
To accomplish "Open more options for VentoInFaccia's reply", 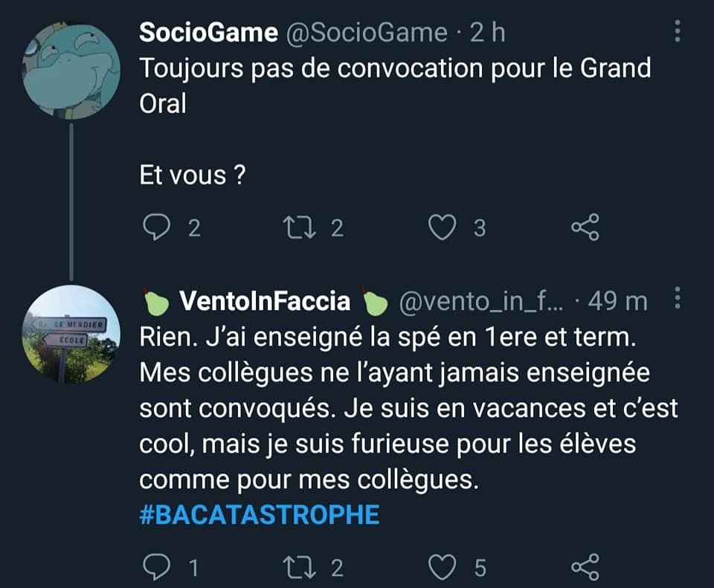I will (x=677, y=299).
